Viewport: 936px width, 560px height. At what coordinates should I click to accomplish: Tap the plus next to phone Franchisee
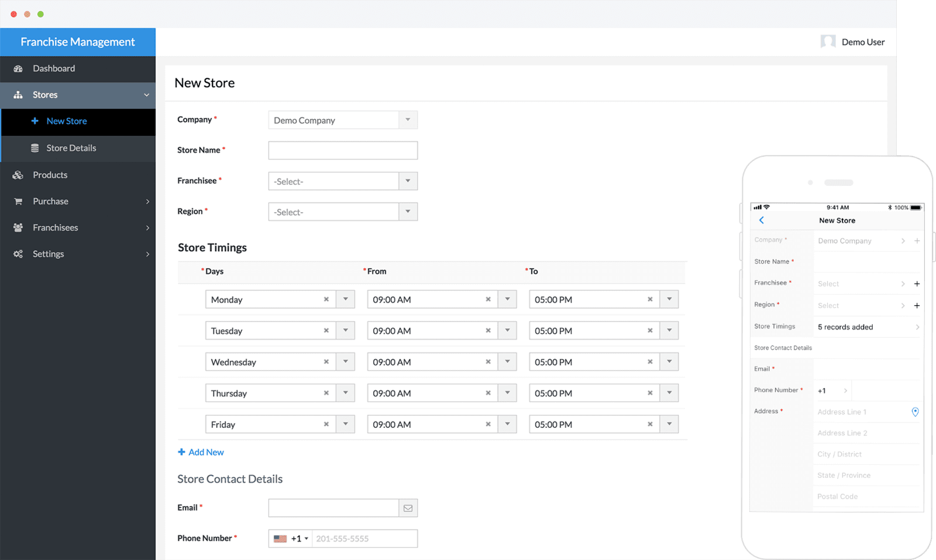(x=917, y=284)
